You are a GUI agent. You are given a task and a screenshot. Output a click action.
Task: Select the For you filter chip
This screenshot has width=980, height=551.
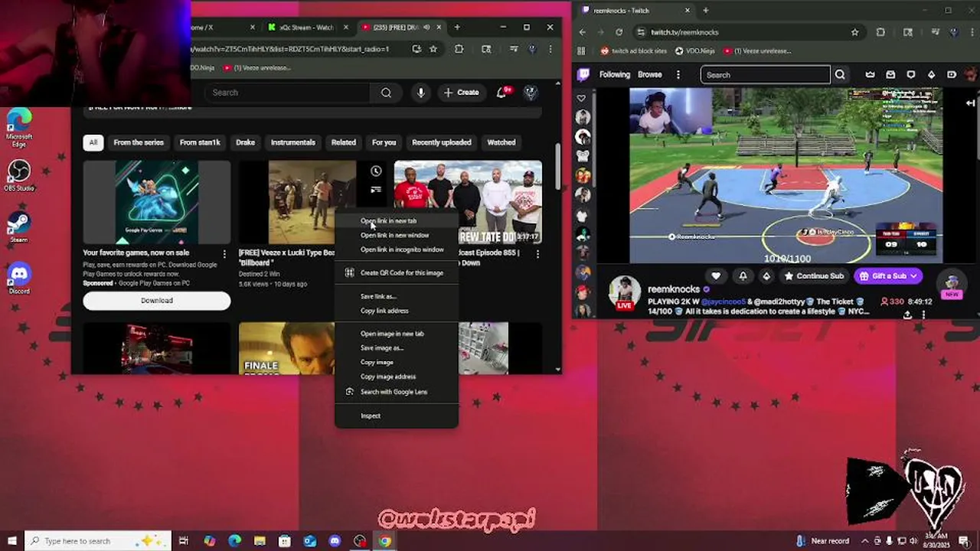[x=384, y=142]
